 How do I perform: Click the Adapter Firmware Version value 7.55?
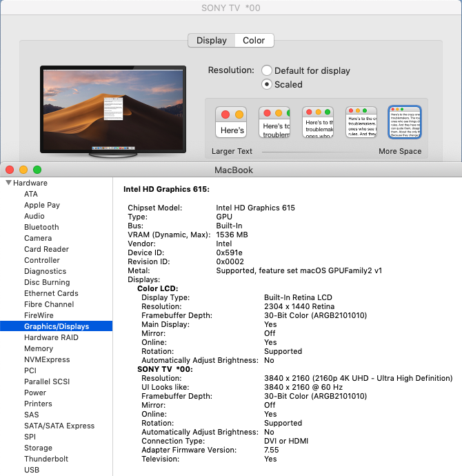coord(272,450)
